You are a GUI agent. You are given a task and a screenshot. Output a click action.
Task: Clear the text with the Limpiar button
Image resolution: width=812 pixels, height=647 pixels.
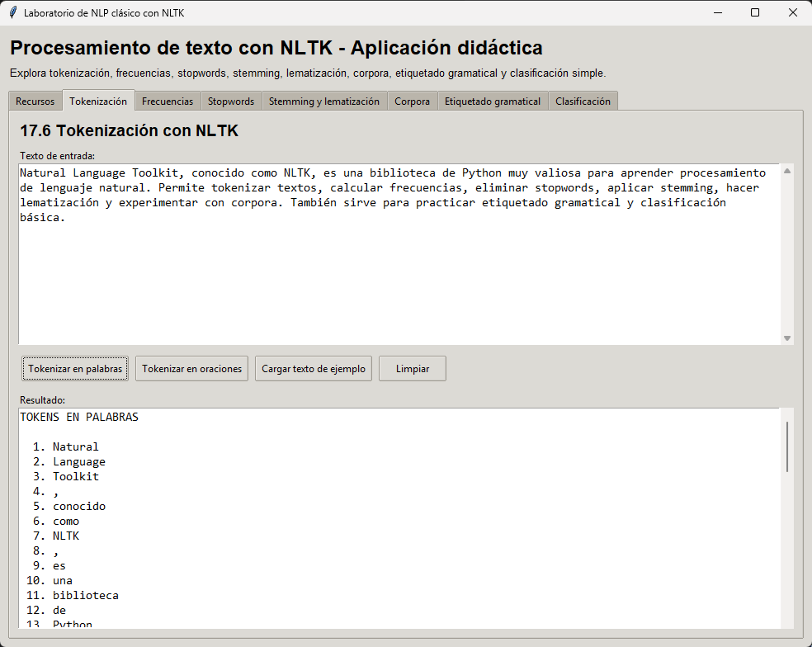(412, 368)
